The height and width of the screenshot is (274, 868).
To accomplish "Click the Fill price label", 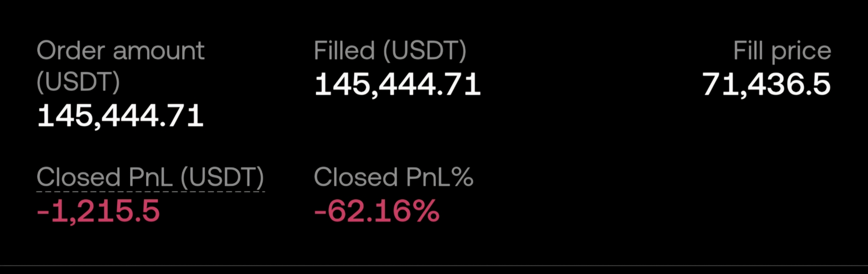I will coord(782,51).
